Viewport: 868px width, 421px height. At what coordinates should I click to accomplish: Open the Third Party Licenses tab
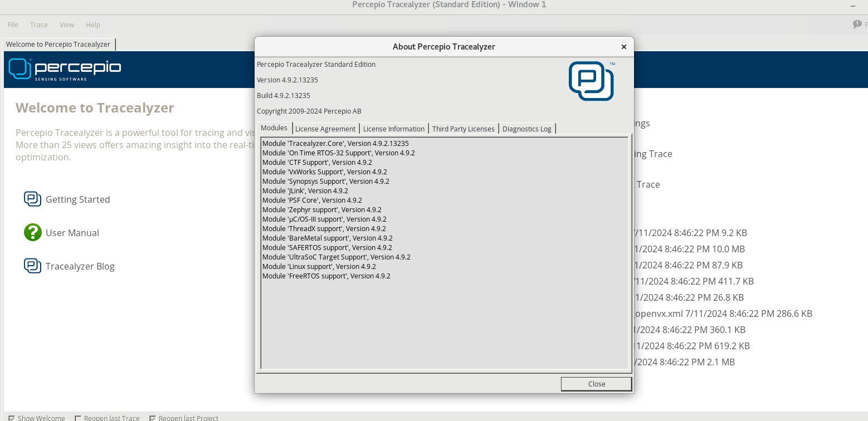[x=464, y=129]
